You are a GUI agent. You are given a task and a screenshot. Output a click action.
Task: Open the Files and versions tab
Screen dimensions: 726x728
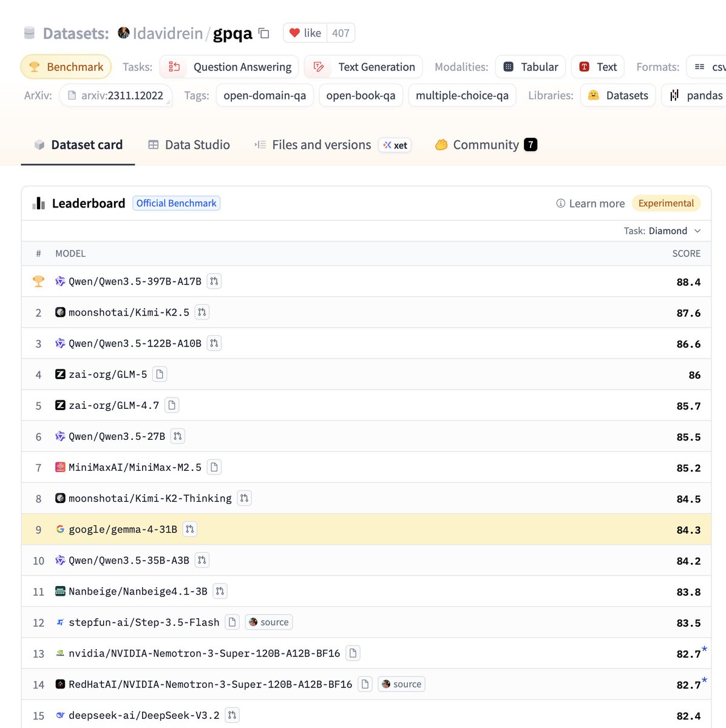[x=321, y=145]
